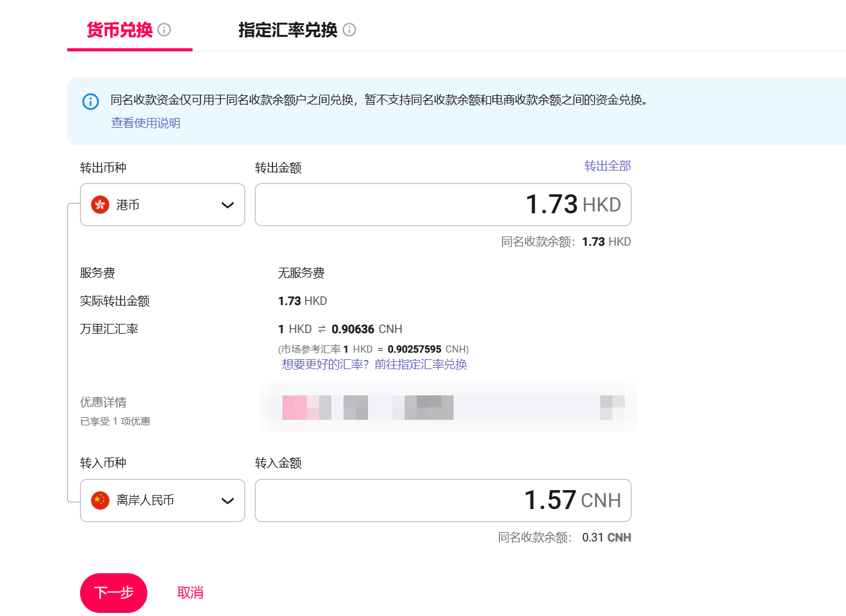Click the blue notice info icon
The height and width of the screenshot is (616, 846).
pos(90,101)
